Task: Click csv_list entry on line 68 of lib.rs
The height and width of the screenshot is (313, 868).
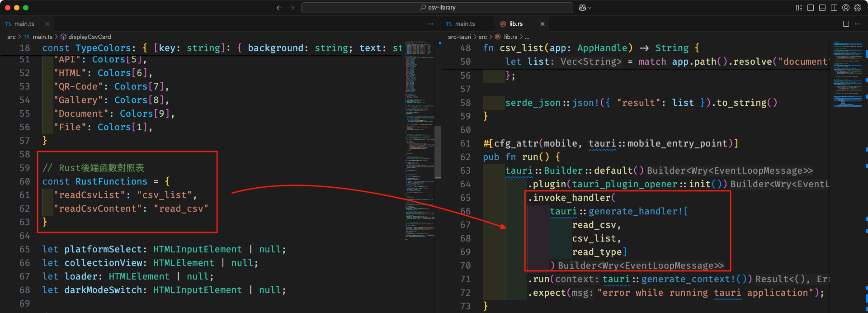Action: (x=594, y=238)
